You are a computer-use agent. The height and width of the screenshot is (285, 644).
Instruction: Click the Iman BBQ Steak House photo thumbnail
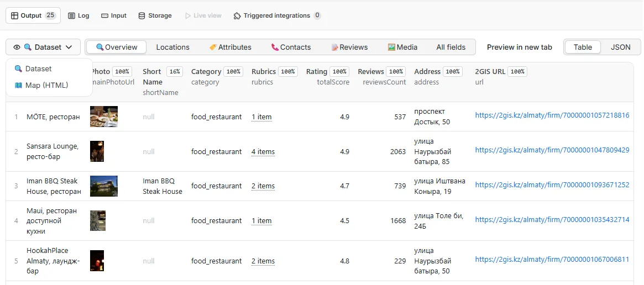104,186
